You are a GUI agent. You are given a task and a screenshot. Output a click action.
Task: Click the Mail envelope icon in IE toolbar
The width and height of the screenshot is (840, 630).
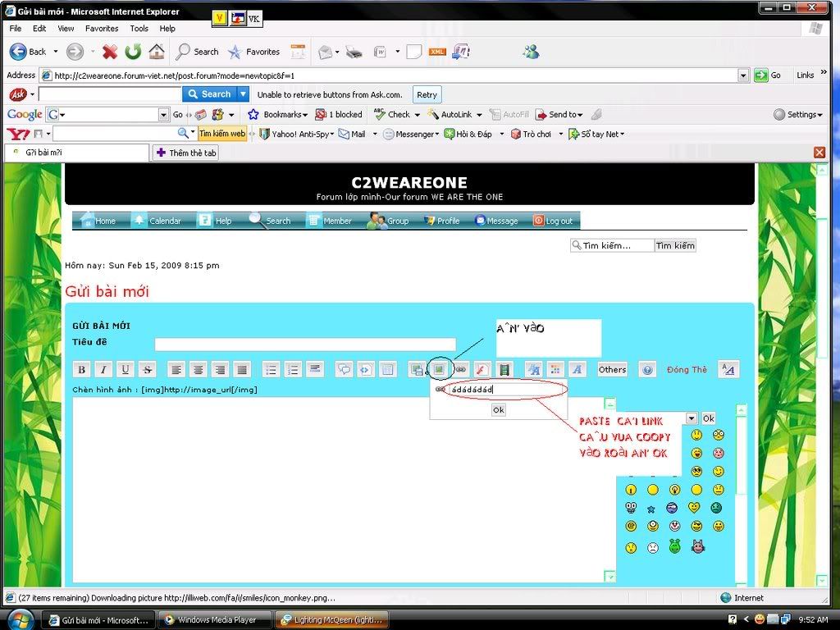pos(325,52)
